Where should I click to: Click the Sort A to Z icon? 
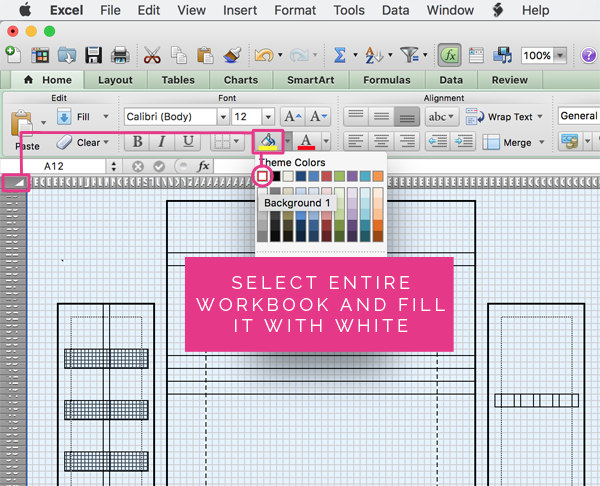click(x=374, y=55)
